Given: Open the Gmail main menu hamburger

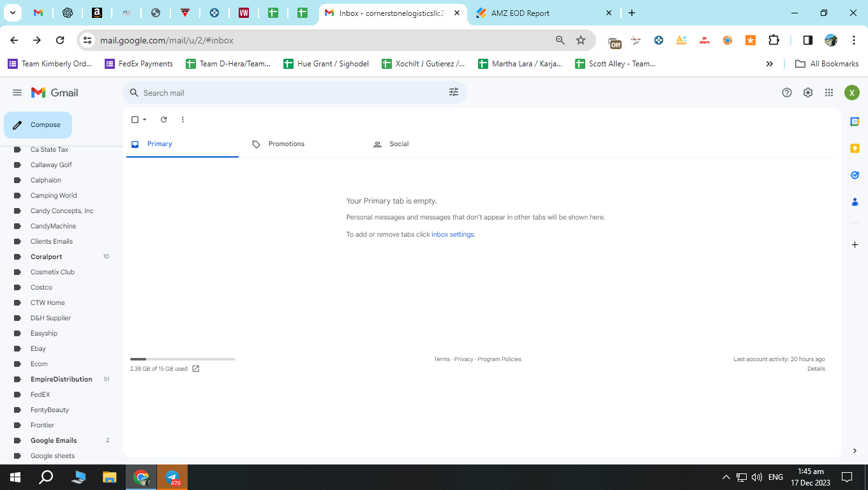Looking at the screenshot, I should pyautogui.click(x=17, y=93).
